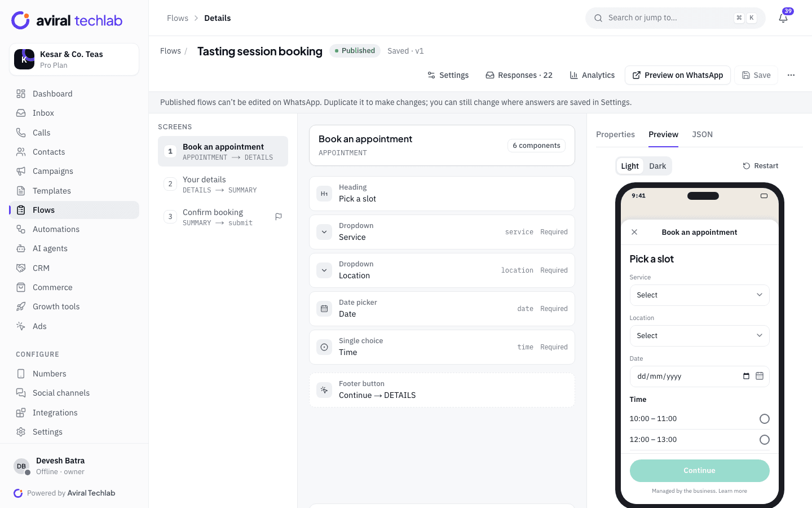
Task: Select the Your details screen
Action: click(223, 184)
